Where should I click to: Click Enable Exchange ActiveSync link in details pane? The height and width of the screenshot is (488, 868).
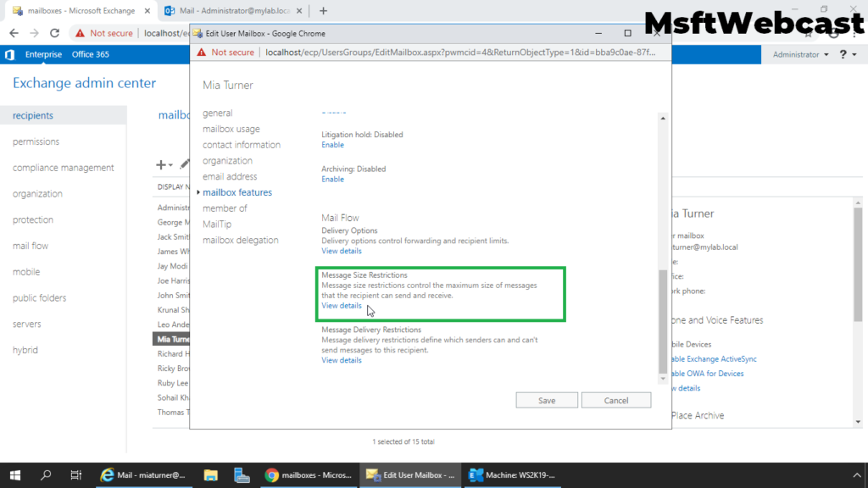tap(714, 359)
